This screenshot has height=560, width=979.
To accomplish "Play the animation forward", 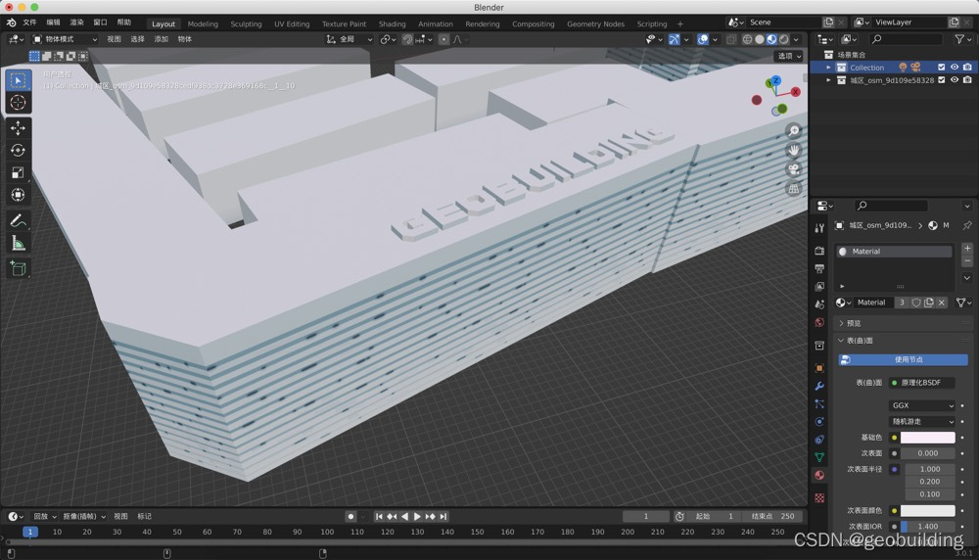I will (x=417, y=516).
